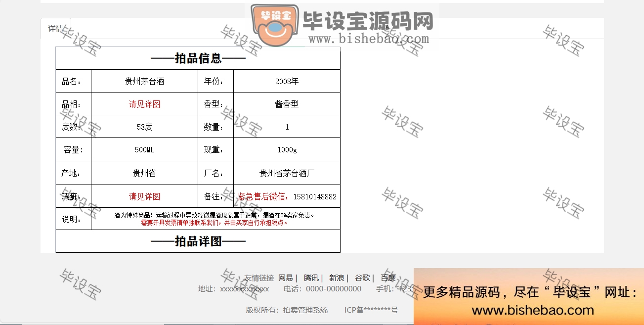Click the 厂名 label
Screen dimensions: 644x325
tap(214, 174)
